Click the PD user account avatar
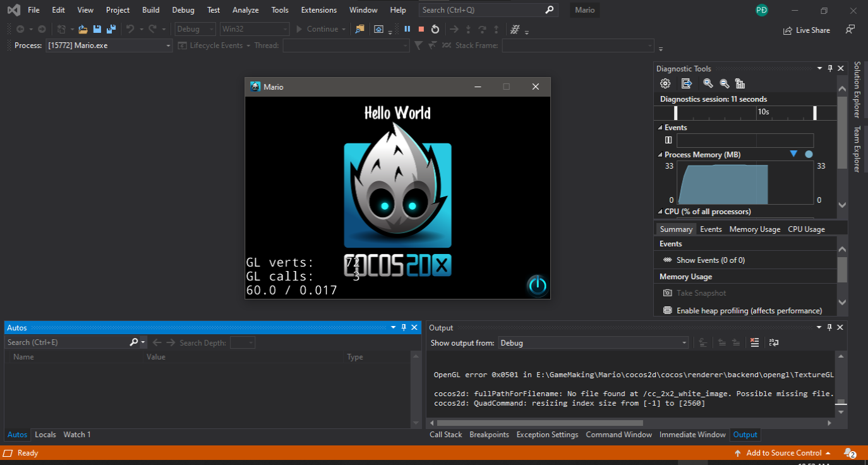The width and height of the screenshot is (868, 465). [x=762, y=10]
